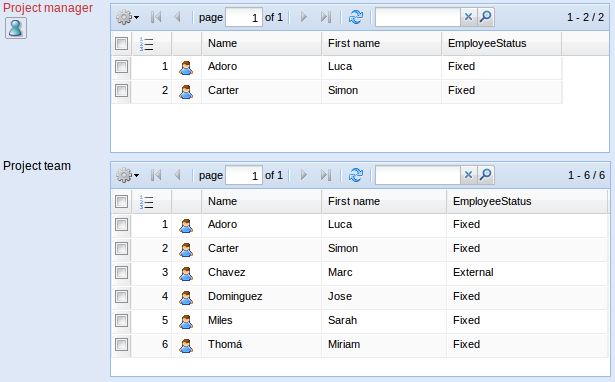
Task: Click row numbering header icon in Project team grid
Action: click(146, 202)
